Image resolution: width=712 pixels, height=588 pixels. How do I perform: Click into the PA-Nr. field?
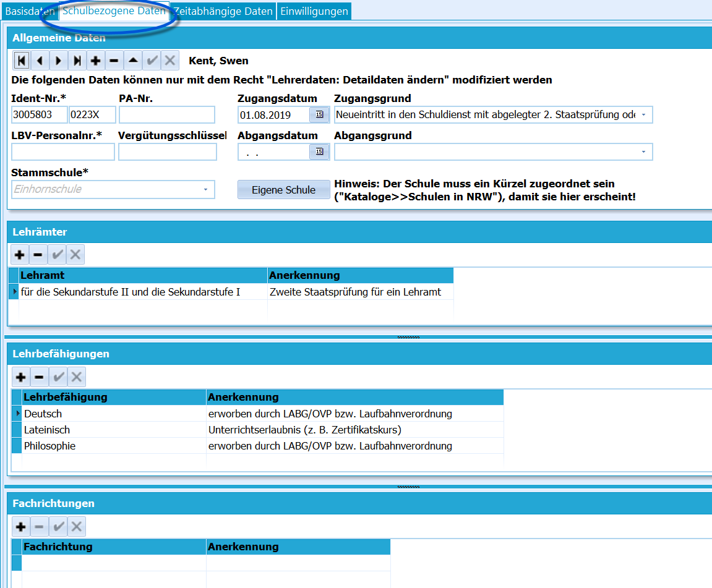[167, 115]
